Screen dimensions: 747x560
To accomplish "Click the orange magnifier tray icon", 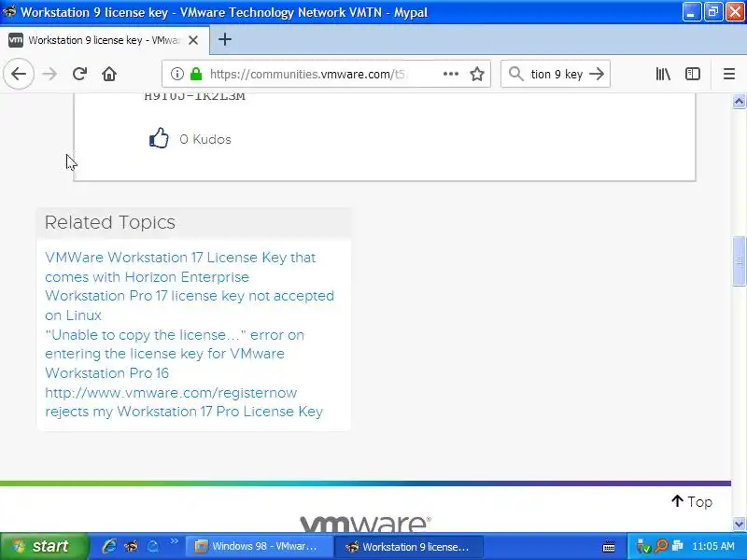I will pos(661,546).
